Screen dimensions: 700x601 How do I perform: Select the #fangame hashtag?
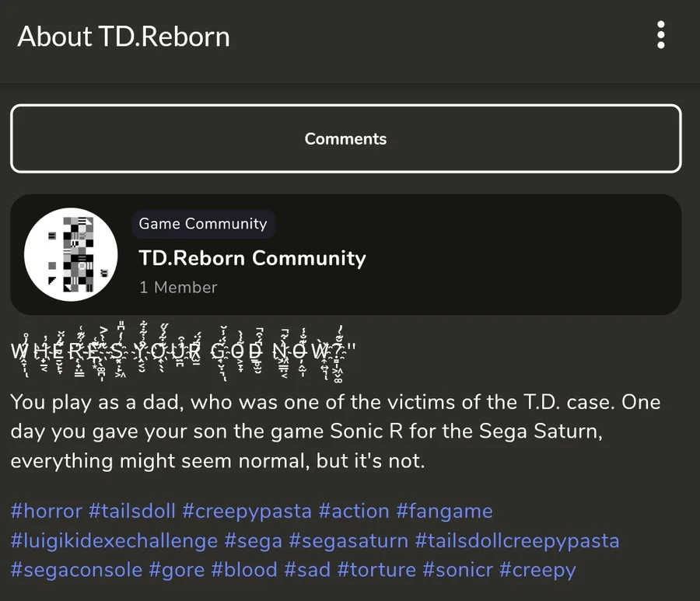[445, 512]
